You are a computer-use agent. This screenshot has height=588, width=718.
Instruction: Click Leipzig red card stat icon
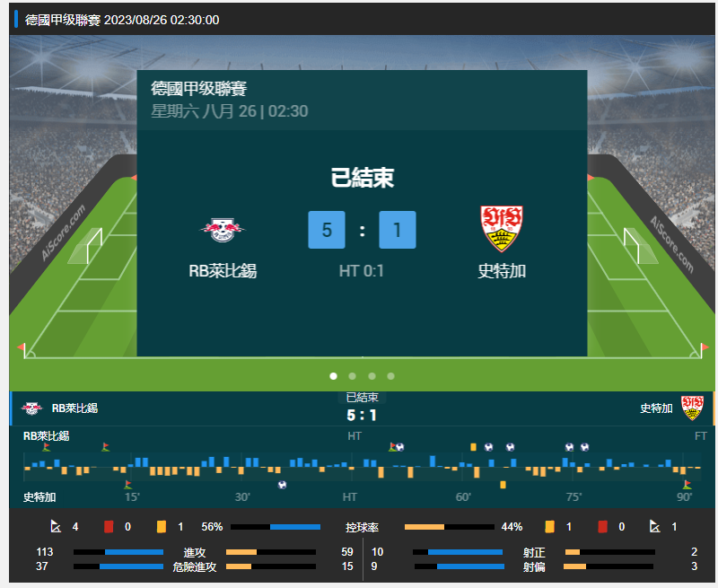click(x=109, y=527)
